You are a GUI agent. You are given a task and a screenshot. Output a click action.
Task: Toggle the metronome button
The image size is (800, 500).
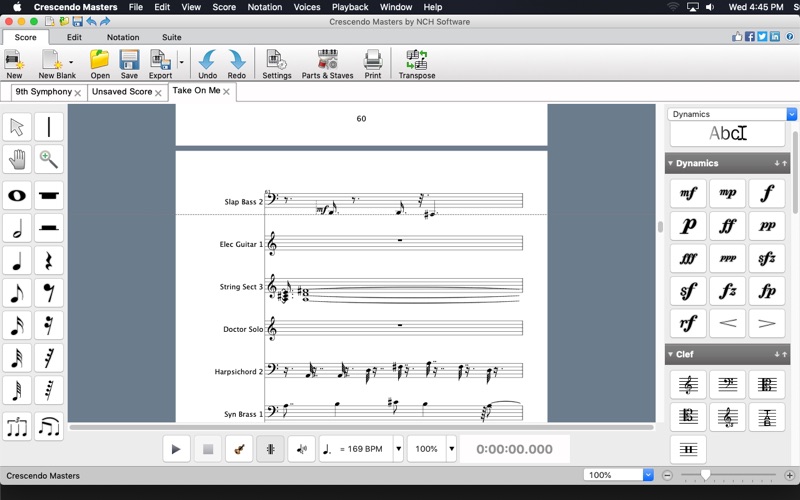coord(270,449)
